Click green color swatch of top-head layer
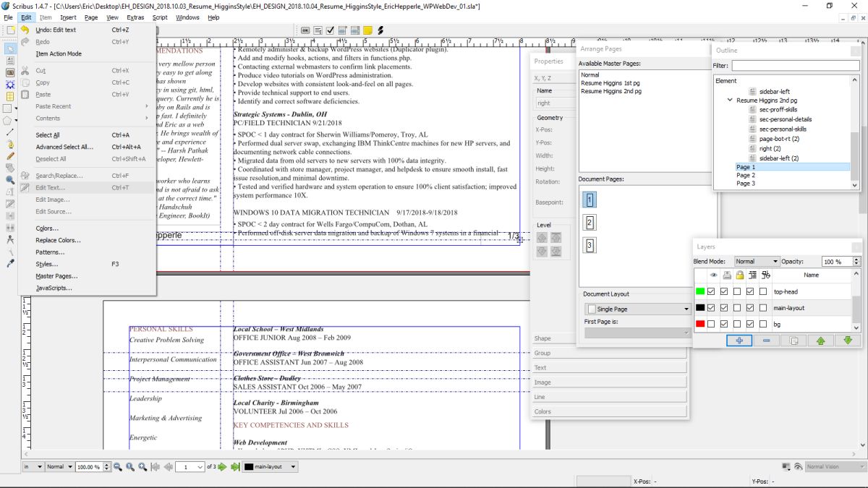 point(700,291)
